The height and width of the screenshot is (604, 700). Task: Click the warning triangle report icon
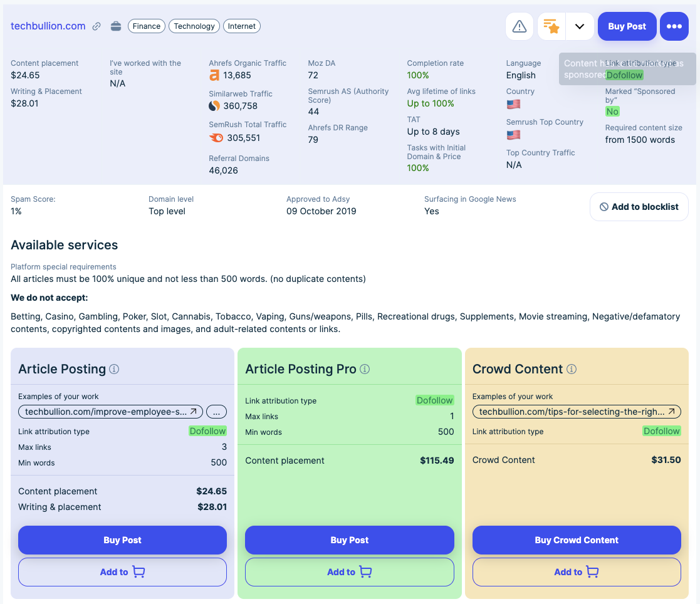(x=520, y=26)
